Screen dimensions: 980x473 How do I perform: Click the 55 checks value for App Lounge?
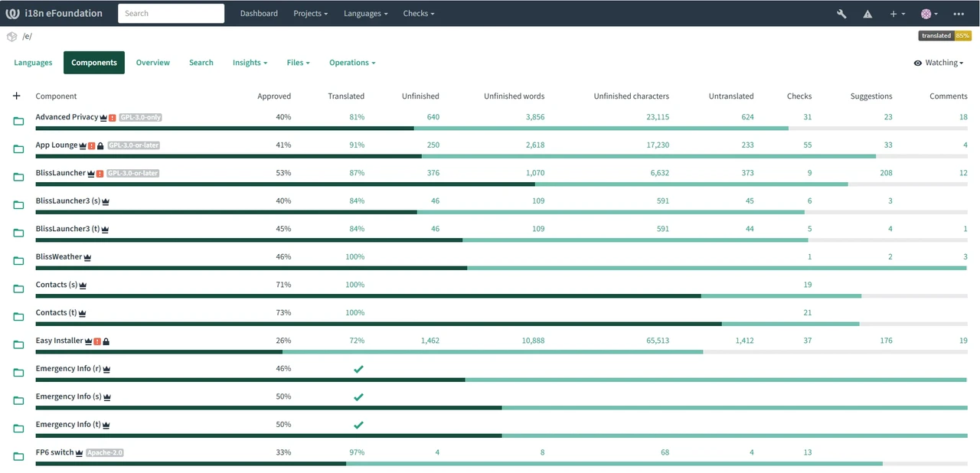point(807,145)
